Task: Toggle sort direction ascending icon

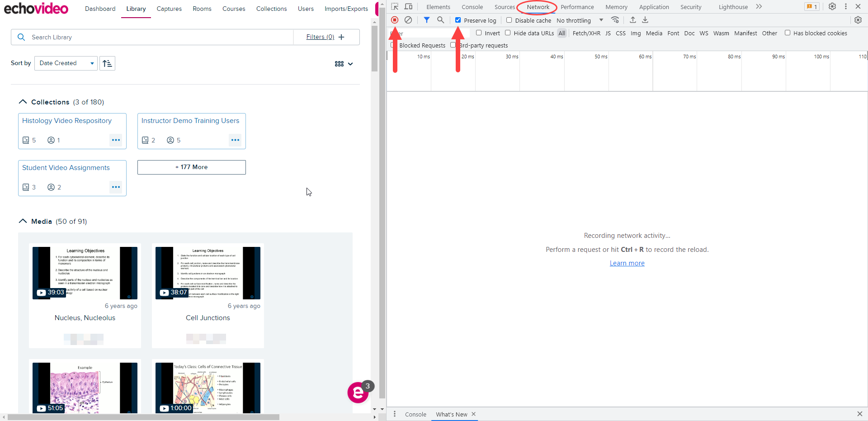Action: pyautogui.click(x=107, y=63)
